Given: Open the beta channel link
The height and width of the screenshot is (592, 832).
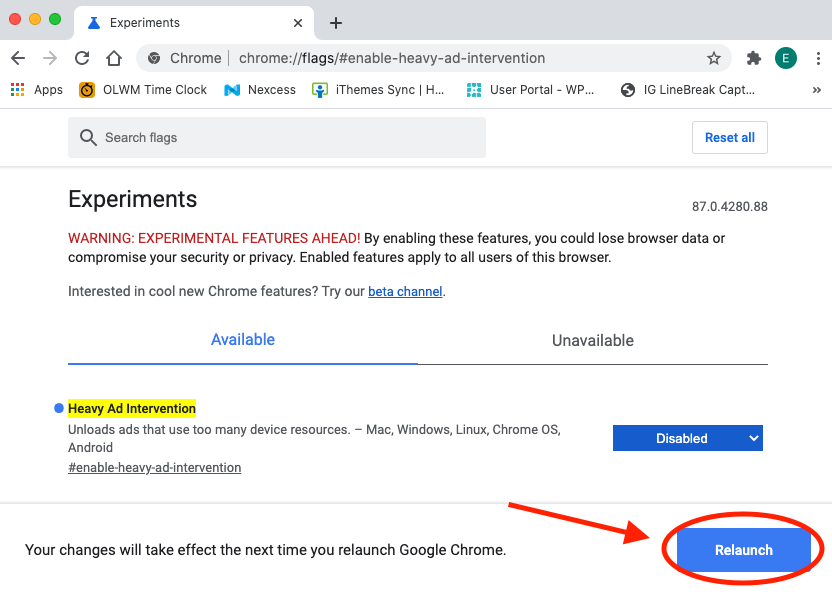Looking at the screenshot, I should (405, 291).
